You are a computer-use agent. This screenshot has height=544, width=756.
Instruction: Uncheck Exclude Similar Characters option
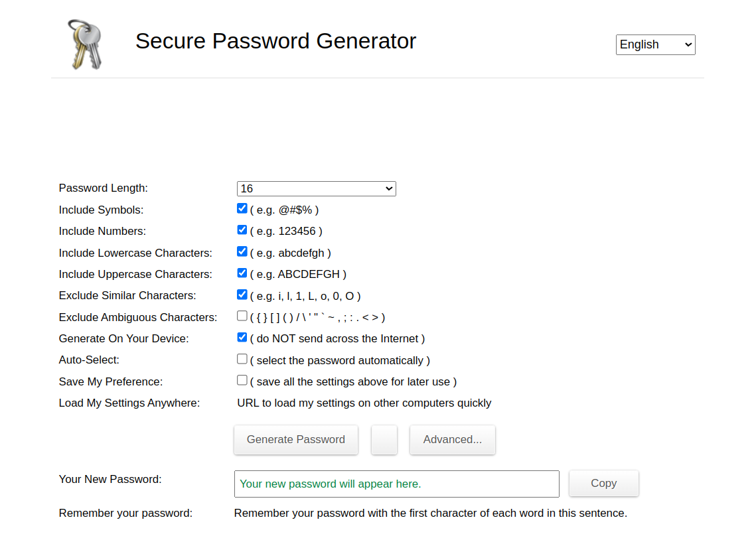(x=242, y=295)
